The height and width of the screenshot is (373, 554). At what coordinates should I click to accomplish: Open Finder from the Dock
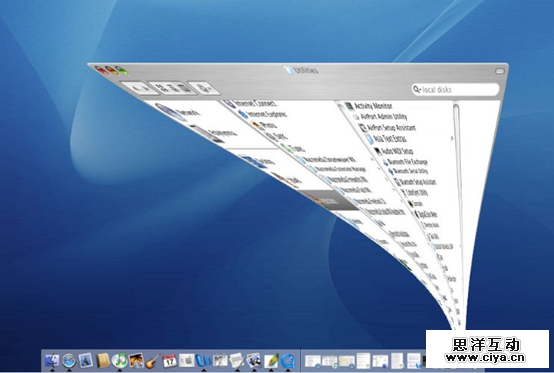coord(52,360)
